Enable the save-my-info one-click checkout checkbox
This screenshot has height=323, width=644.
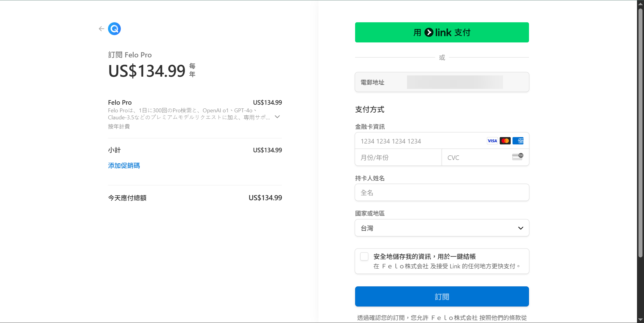point(364,256)
